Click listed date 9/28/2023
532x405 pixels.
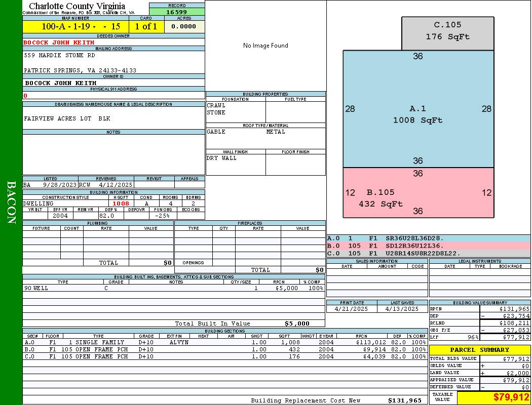pyautogui.click(x=60, y=185)
